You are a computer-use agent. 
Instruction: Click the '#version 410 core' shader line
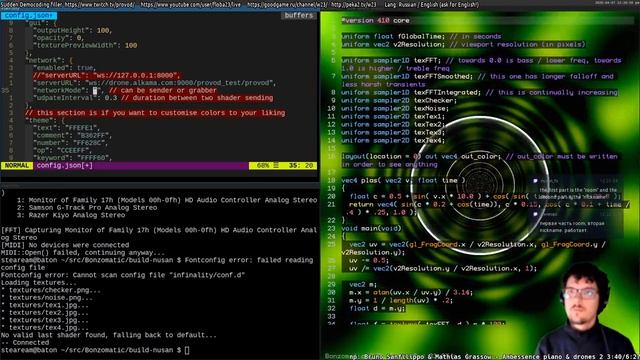376,20
